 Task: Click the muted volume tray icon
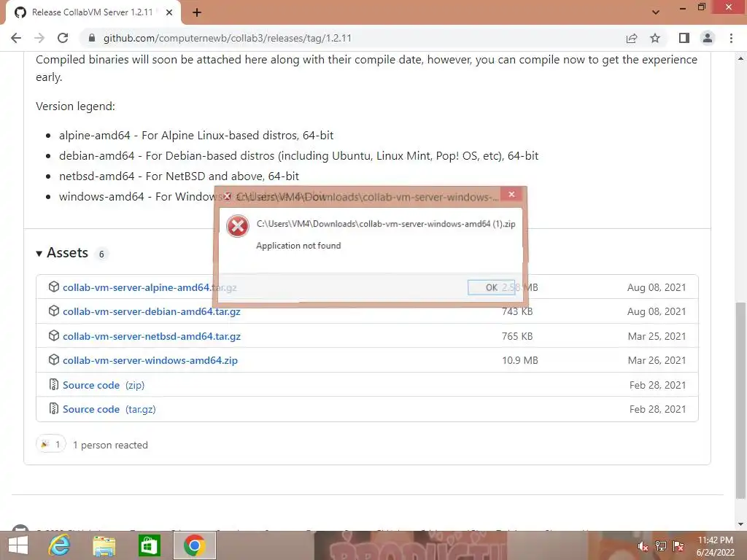(x=643, y=546)
